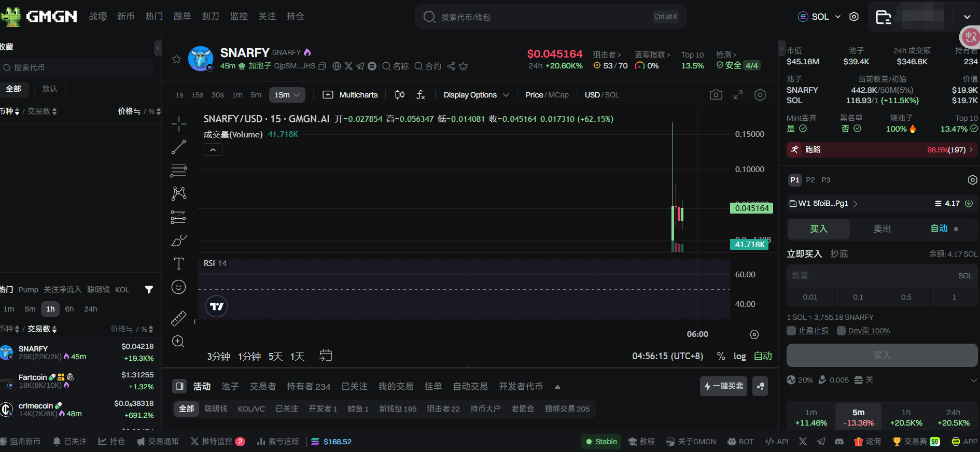
Task: Toggle auto scale on the chart
Action: (763, 356)
